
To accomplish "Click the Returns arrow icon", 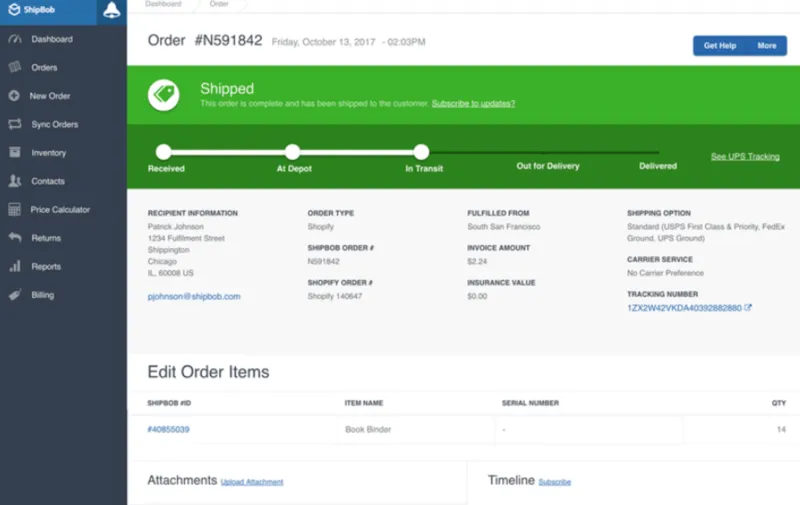I will tap(14, 238).
